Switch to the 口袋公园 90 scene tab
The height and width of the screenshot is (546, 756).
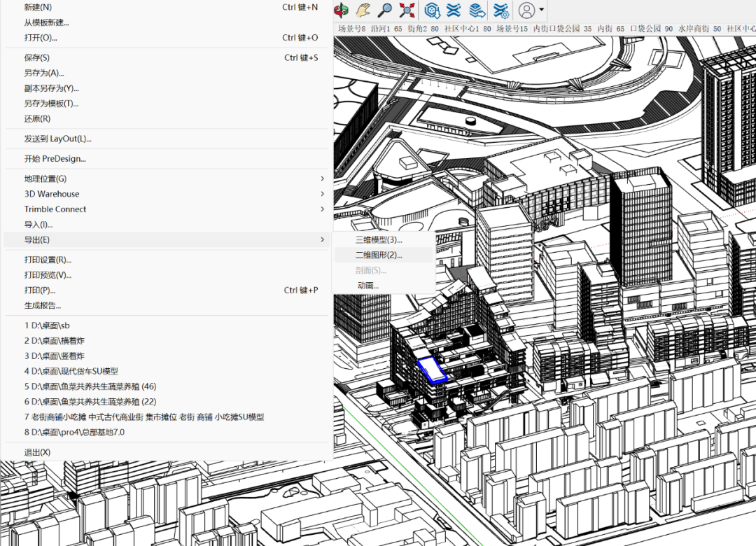point(652,29)
